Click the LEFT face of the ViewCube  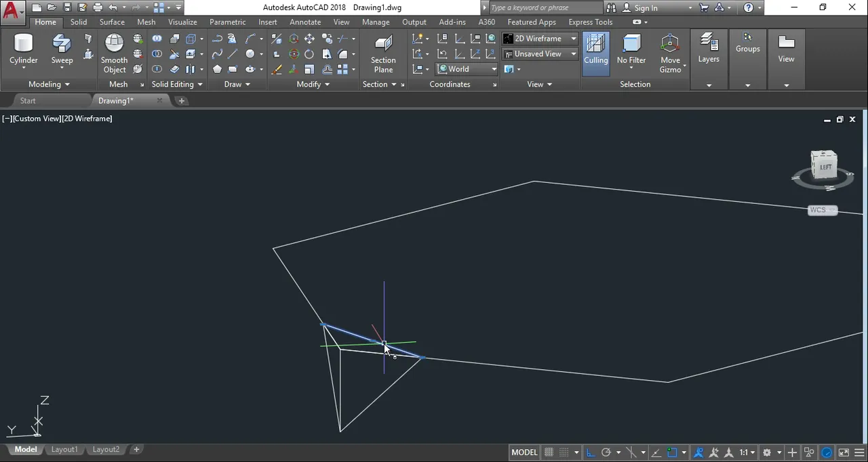825,167
